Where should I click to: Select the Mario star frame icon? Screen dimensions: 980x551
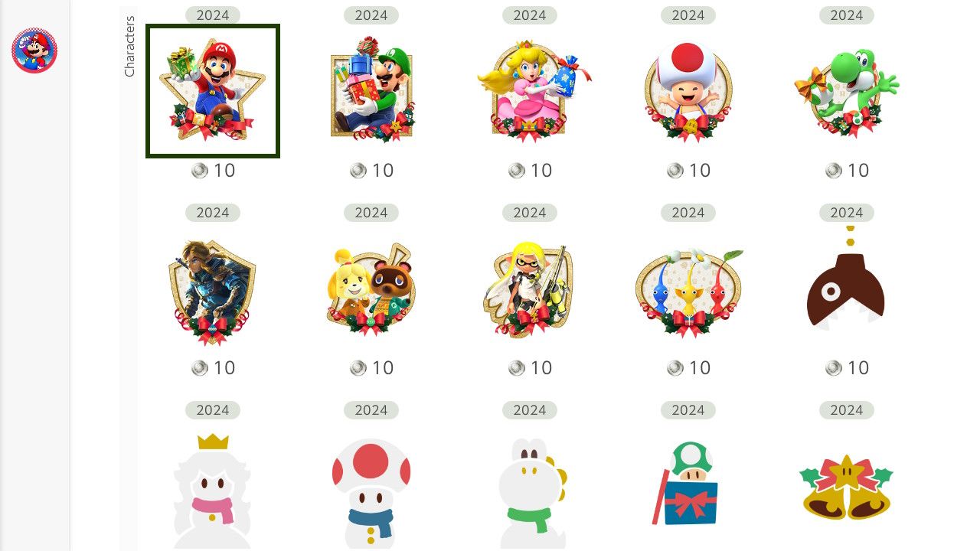point(213,91)
